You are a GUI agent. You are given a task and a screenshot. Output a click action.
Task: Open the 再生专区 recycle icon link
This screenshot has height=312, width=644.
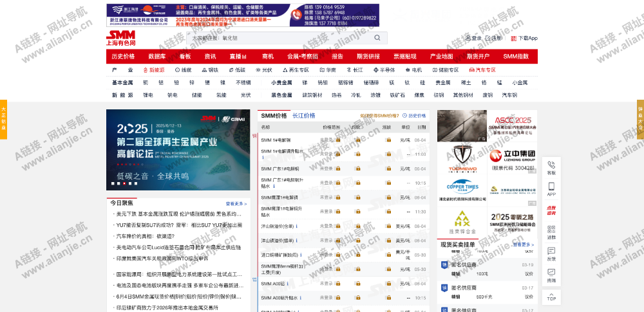[x=296, y=70]
